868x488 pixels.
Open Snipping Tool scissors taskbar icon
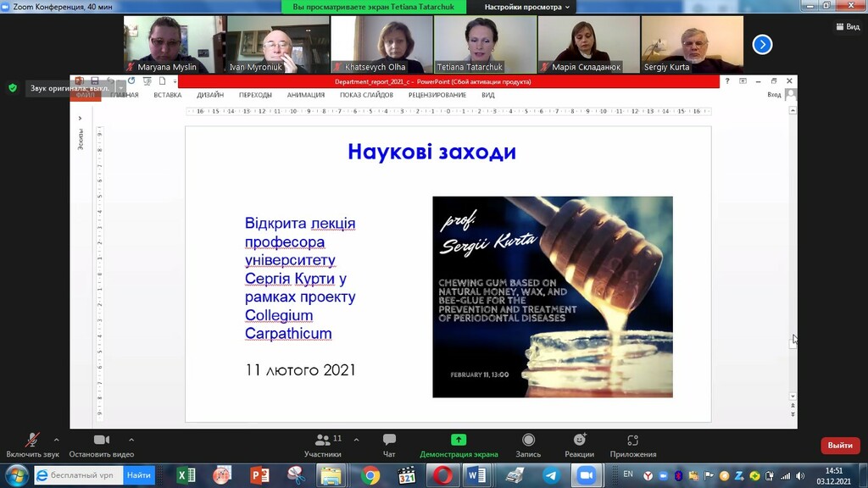[296, 475]
